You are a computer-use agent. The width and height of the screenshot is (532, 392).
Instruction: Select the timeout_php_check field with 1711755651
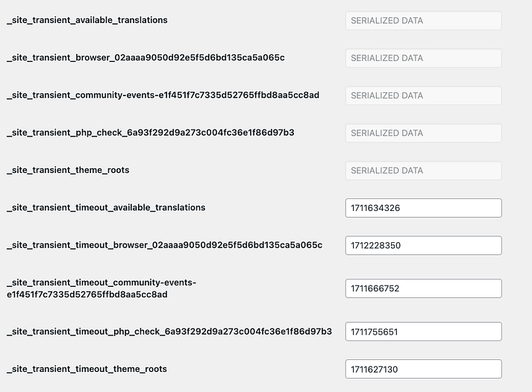(x=423, y=332)
